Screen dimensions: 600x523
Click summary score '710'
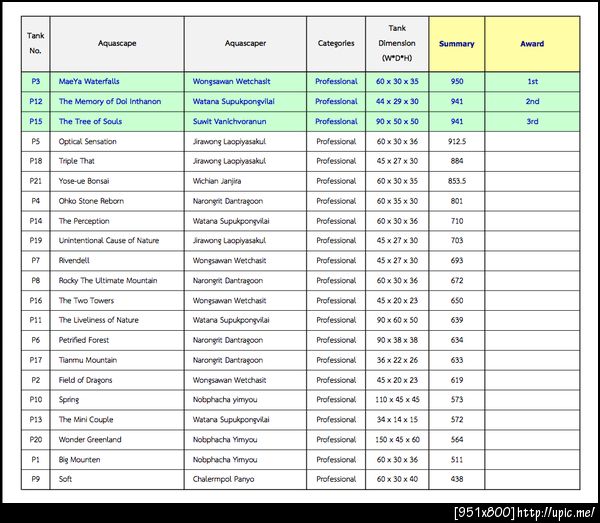(457, 221)
